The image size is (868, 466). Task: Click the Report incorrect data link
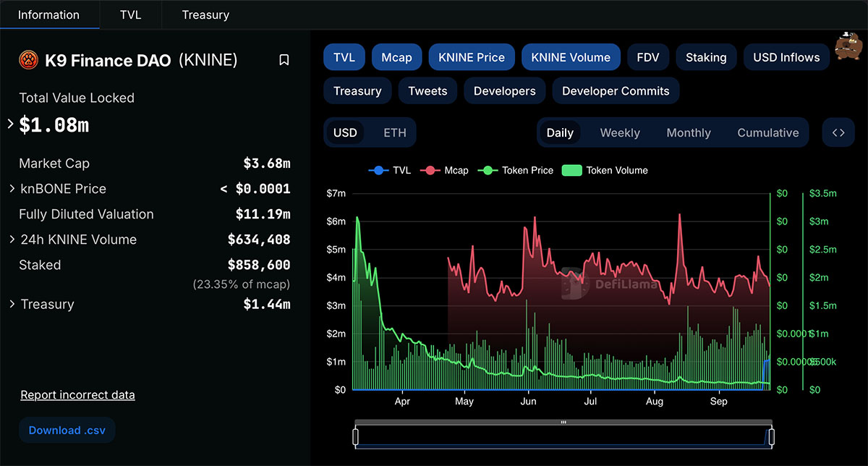(77, 395)
